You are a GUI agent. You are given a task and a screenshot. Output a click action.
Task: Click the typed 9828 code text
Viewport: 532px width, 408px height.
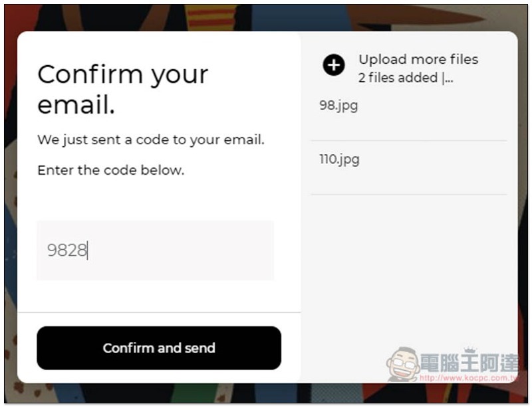click(67, 251)
